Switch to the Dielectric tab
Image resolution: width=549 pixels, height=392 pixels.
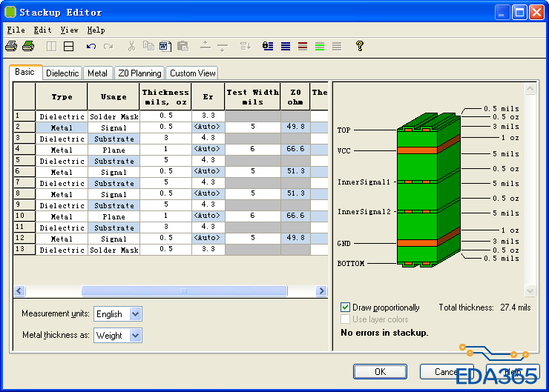coord(62,73)
